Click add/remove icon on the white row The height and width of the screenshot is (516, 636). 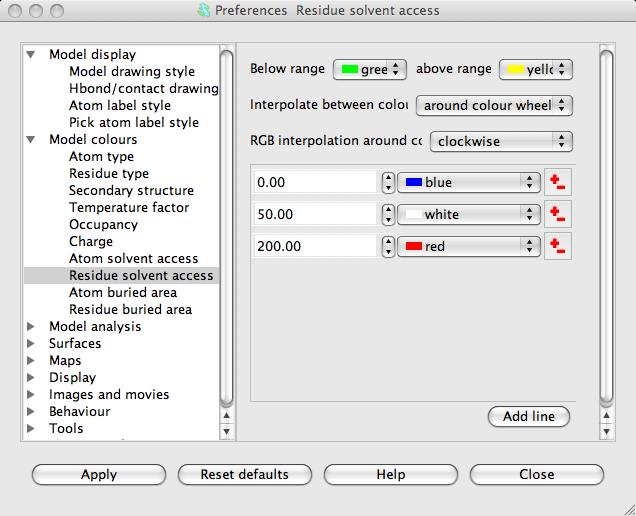(558, 214)
